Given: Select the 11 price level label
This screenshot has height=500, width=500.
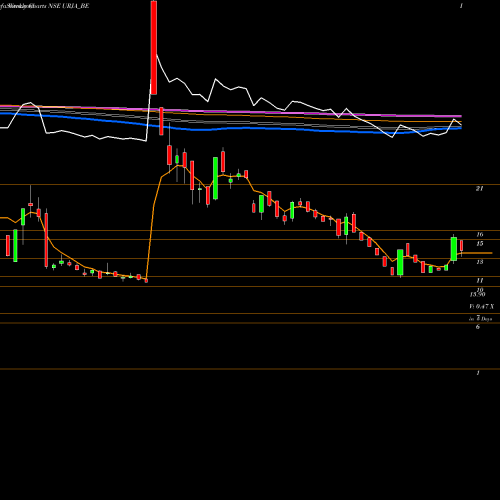Looking at the screenshot, I should click(480, 281).
